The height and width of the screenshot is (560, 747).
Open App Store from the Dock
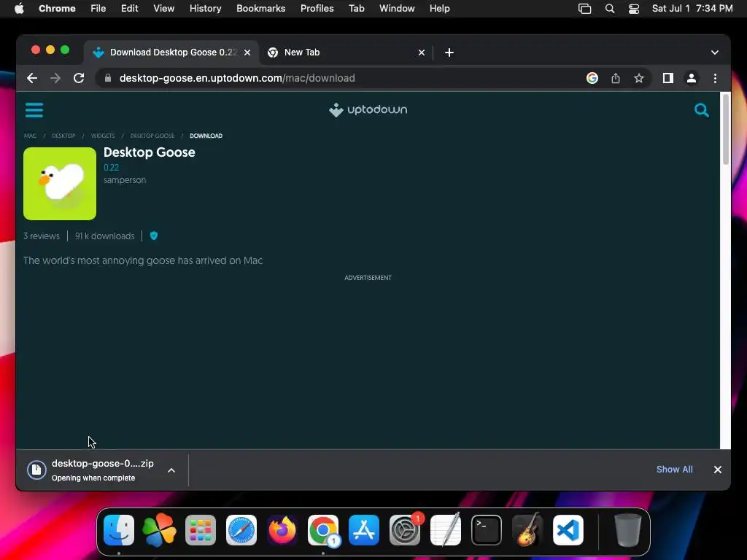pos(364,530)
